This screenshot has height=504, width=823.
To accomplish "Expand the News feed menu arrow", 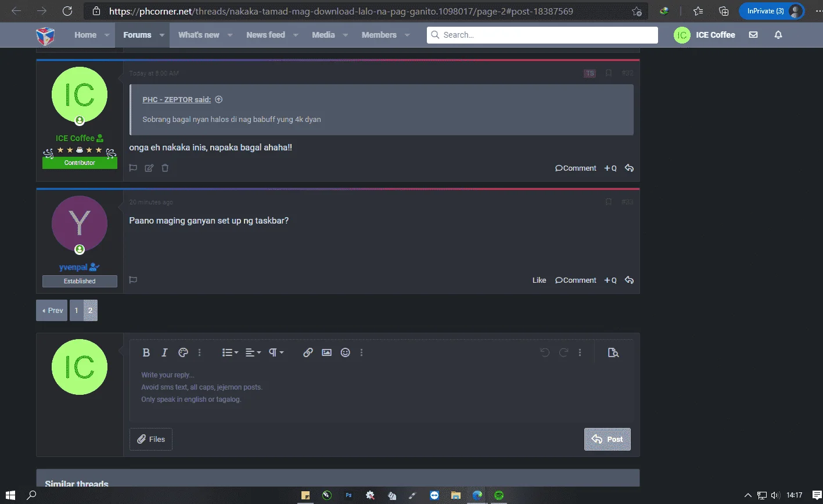I will point(296,35).
